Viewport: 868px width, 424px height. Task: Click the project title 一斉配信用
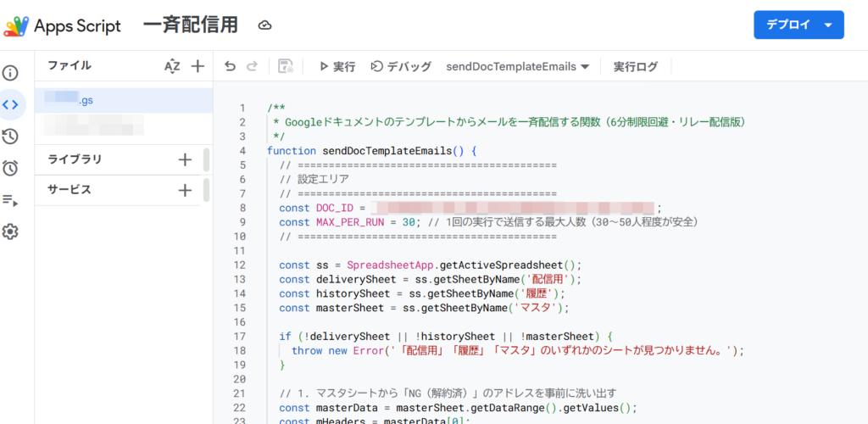(191, 25)
